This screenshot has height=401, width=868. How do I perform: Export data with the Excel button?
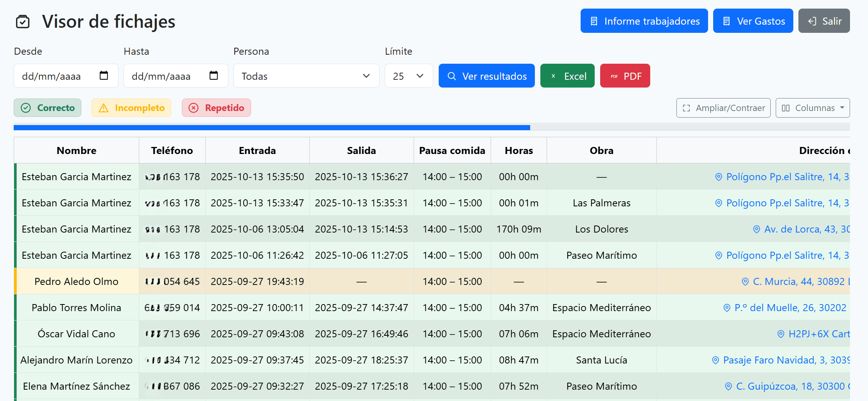coord(567,76)
